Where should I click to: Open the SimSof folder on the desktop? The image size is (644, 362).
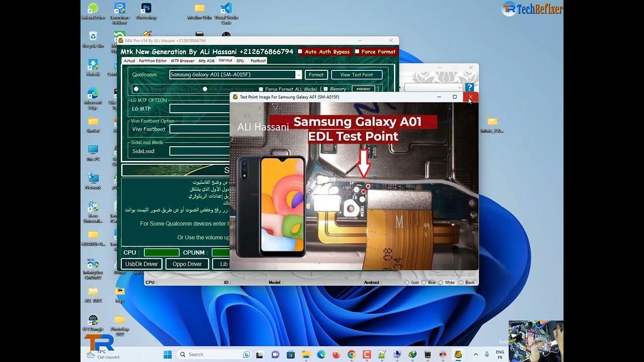tap(93, 125)
